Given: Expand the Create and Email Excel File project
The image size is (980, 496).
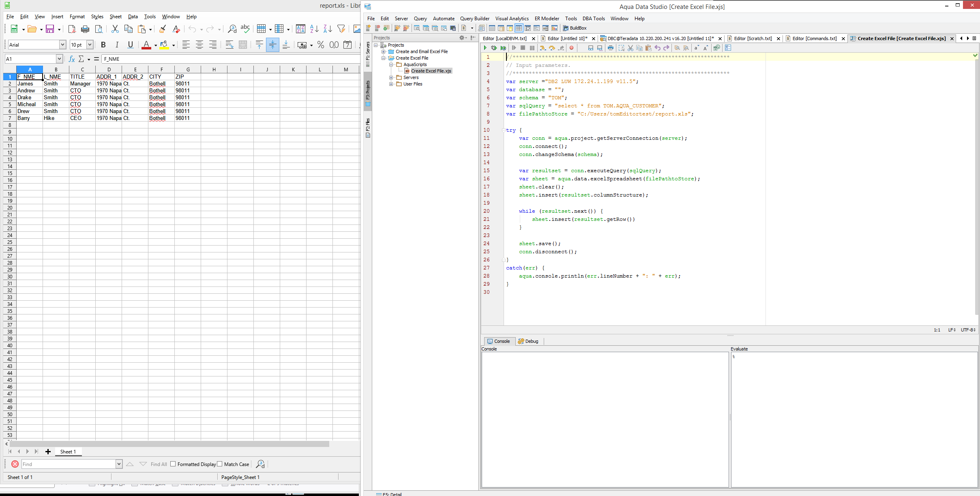Looking at the screenshot, I should [x=383, y=51].
